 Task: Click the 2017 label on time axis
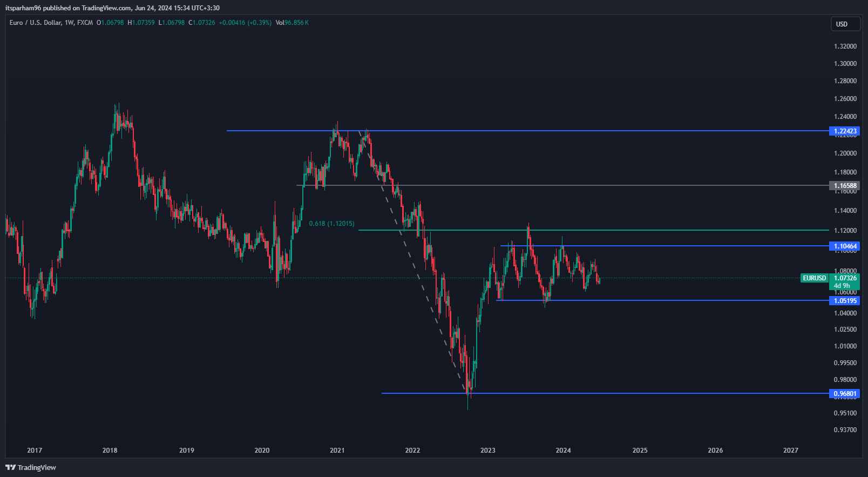pos(35,451)
